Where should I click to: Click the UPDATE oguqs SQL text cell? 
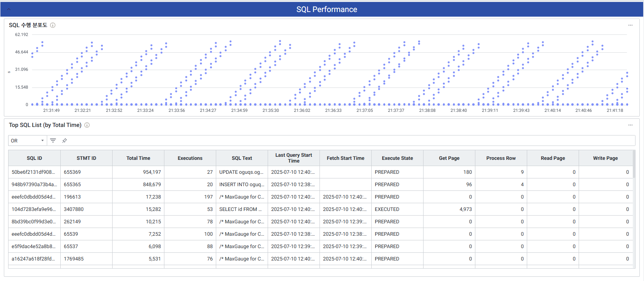pos(241,172)
